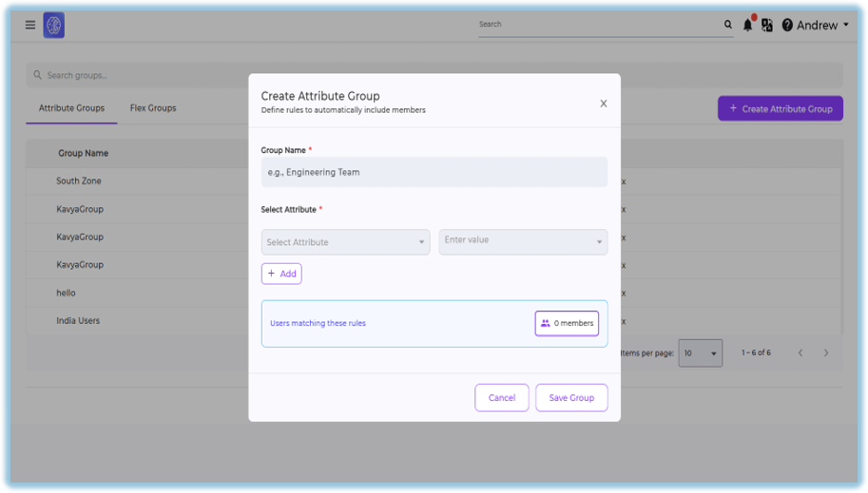
Task: Focus the Group Name input field
Action: 434,172
